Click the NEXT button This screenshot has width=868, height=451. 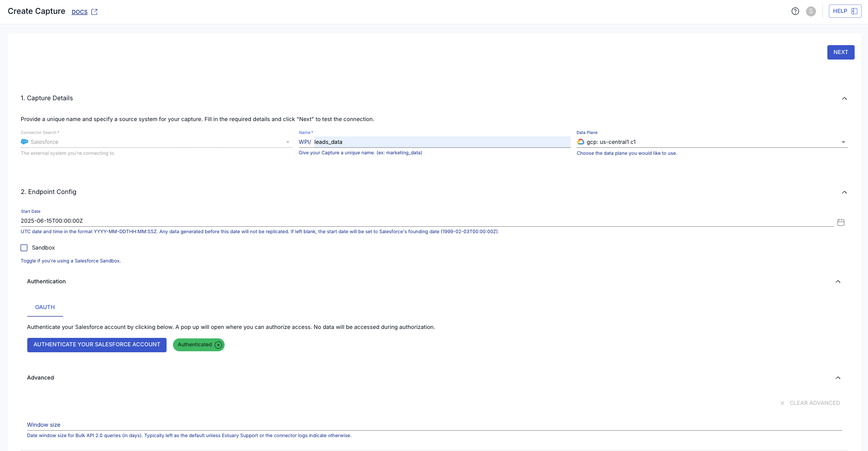(840, 52)
